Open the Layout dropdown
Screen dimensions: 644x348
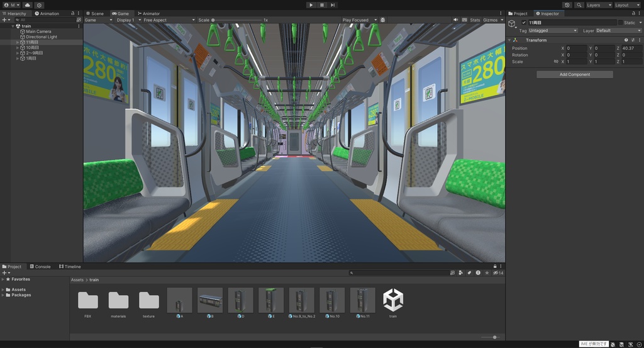coord(627,5)
